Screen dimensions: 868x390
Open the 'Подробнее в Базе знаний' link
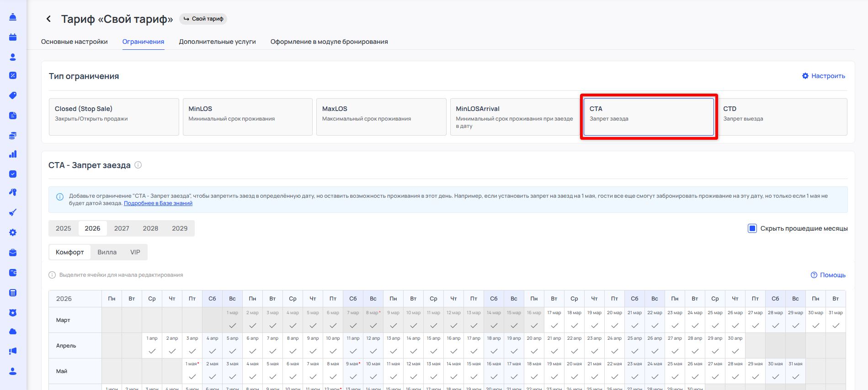(158, 203)
